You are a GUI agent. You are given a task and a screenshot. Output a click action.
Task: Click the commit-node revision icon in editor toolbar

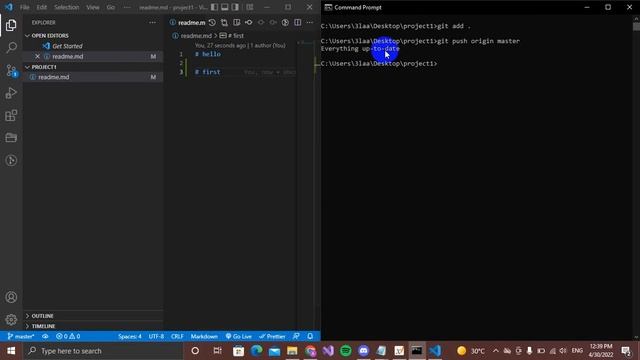249,22
